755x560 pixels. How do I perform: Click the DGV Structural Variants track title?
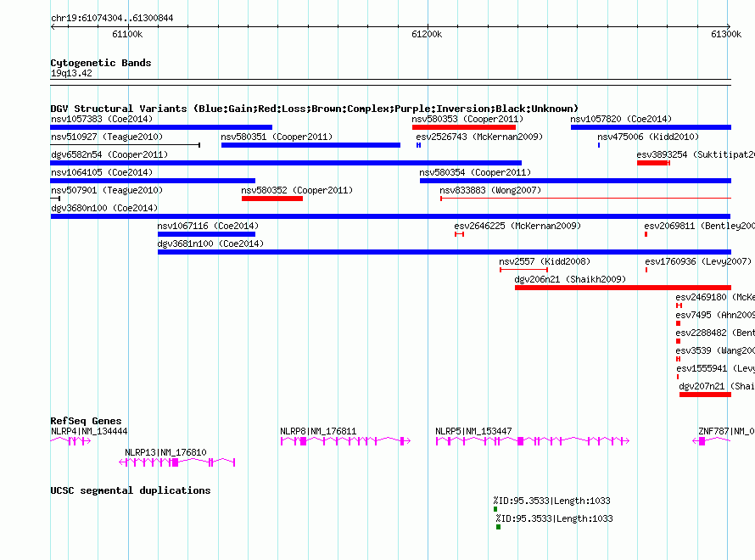(x=314, y=109)
